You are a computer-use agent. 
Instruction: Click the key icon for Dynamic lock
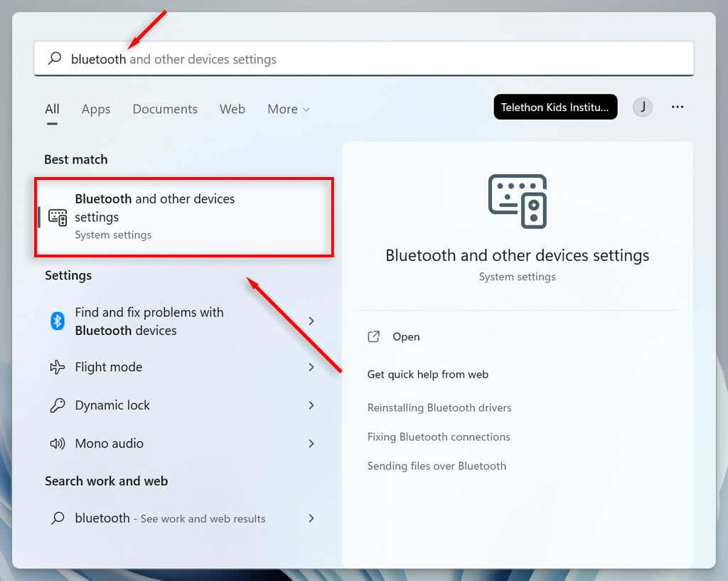pyautogui.click(x=58, y=405)
